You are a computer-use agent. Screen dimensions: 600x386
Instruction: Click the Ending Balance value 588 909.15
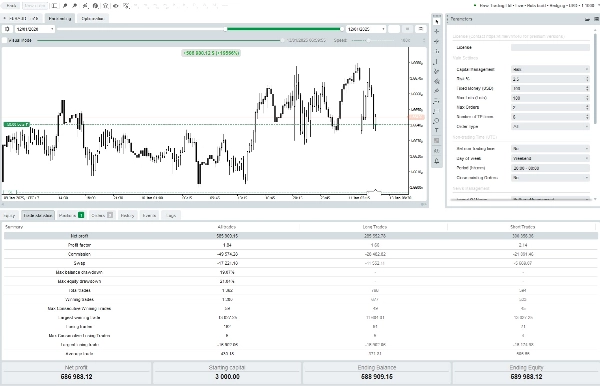(377, 377)
